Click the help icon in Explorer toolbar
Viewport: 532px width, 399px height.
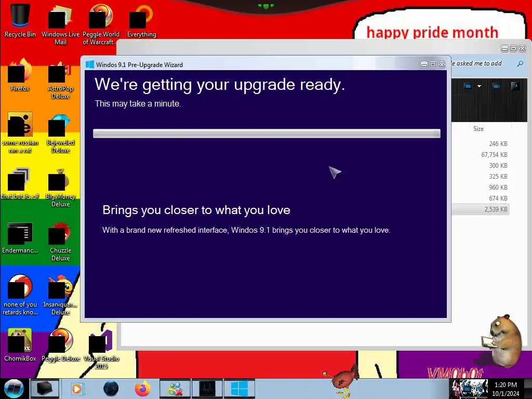tap(515, 86)
